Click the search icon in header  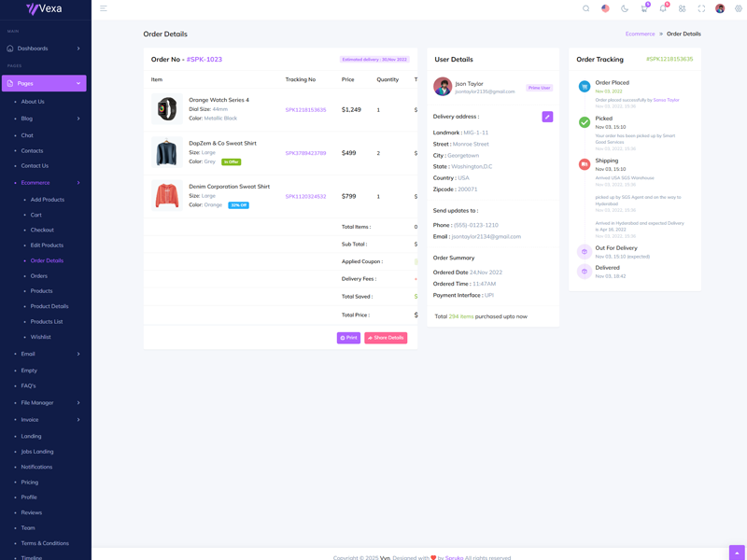point(586,8)
